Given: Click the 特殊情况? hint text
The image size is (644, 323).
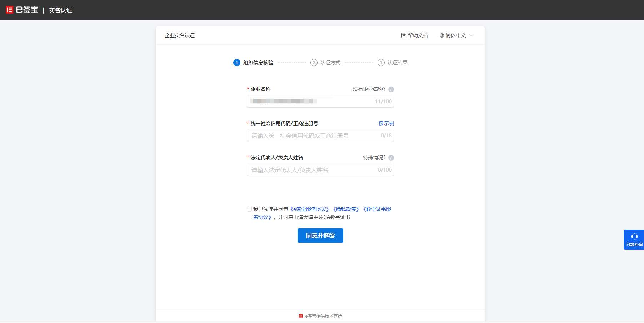Looking at the screenshot, I should pyautogui.click(x=374, y=157).
